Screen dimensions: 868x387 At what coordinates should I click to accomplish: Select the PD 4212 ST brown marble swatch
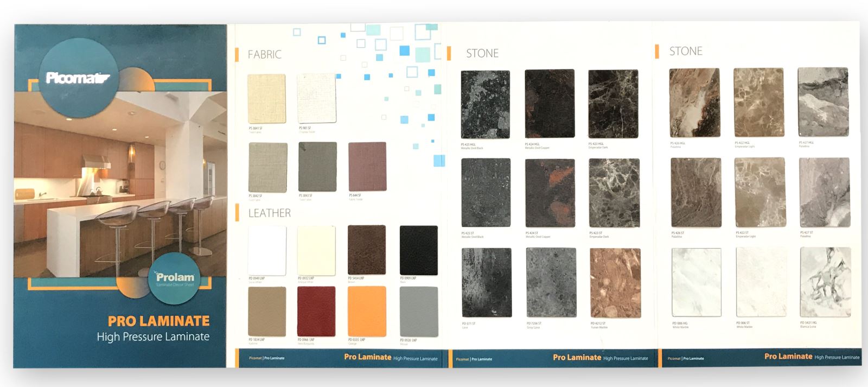[615, 283]
